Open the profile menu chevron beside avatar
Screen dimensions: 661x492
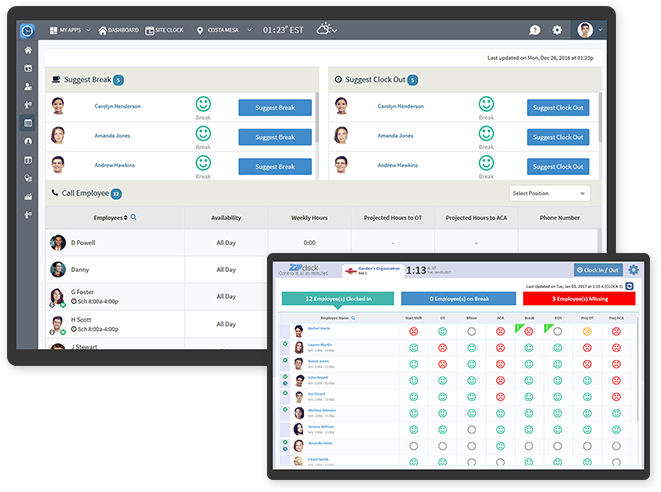pyautogui.click(x=600, y=30)
